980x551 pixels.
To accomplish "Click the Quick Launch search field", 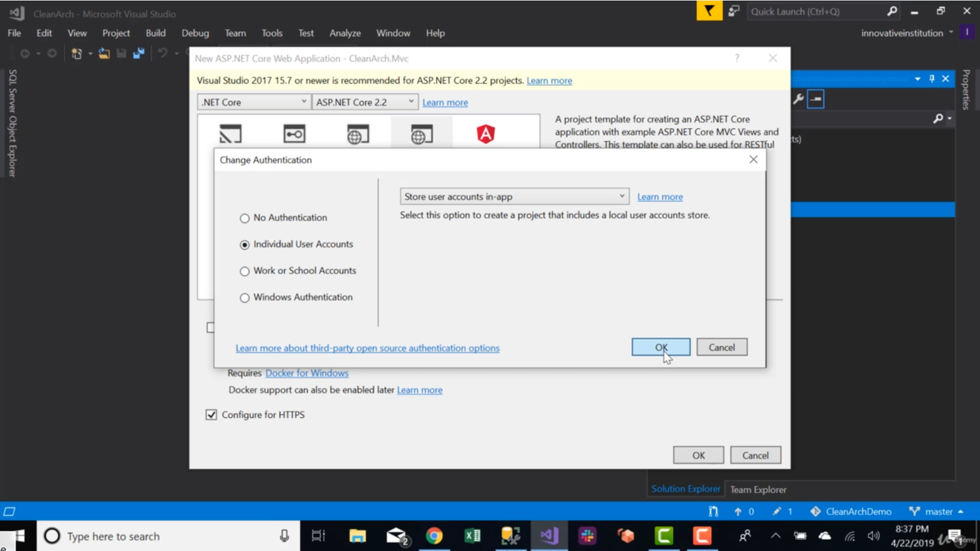I will pyautogui.click(x=817, y=11).
